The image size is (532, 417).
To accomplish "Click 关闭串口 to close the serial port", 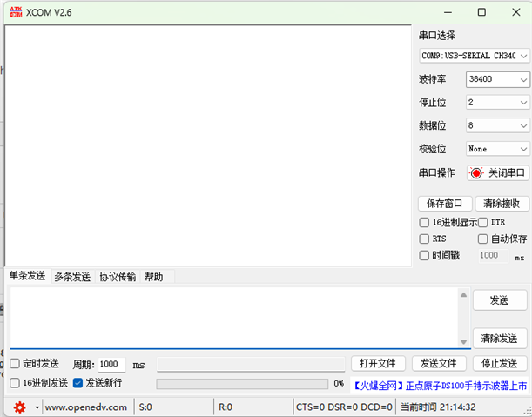I will click(498, 173).
